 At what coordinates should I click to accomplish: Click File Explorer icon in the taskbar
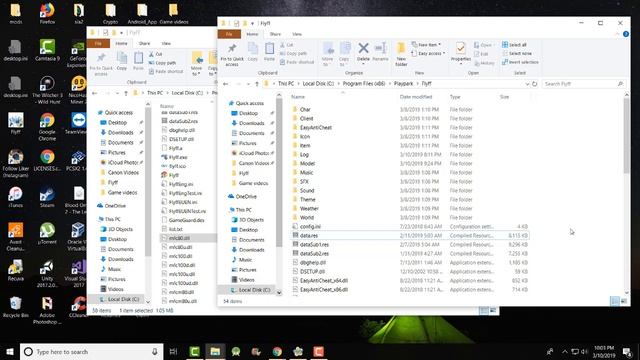point(215,351)
